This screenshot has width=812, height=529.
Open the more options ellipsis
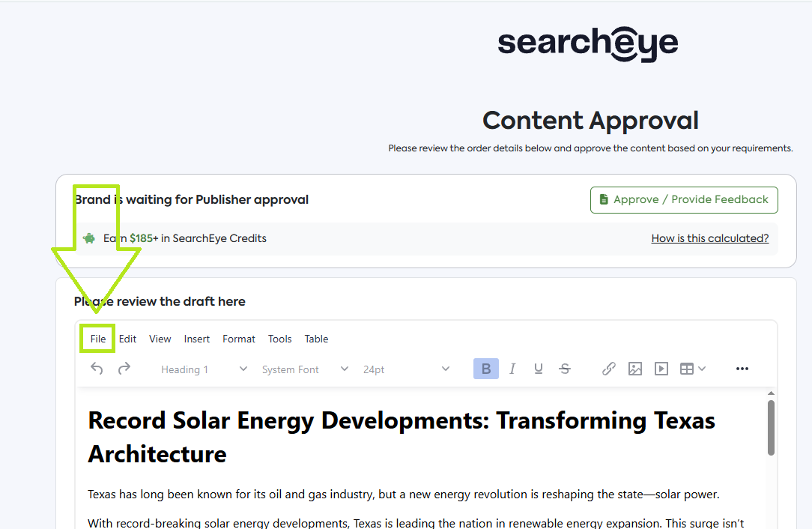742,369
